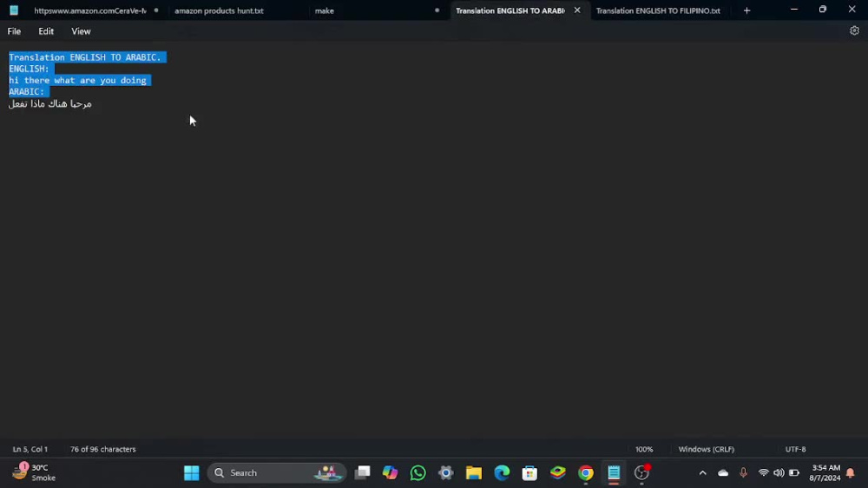Minimize the Notepad window
Screen dimensions: 868x488
pos(794,10)
